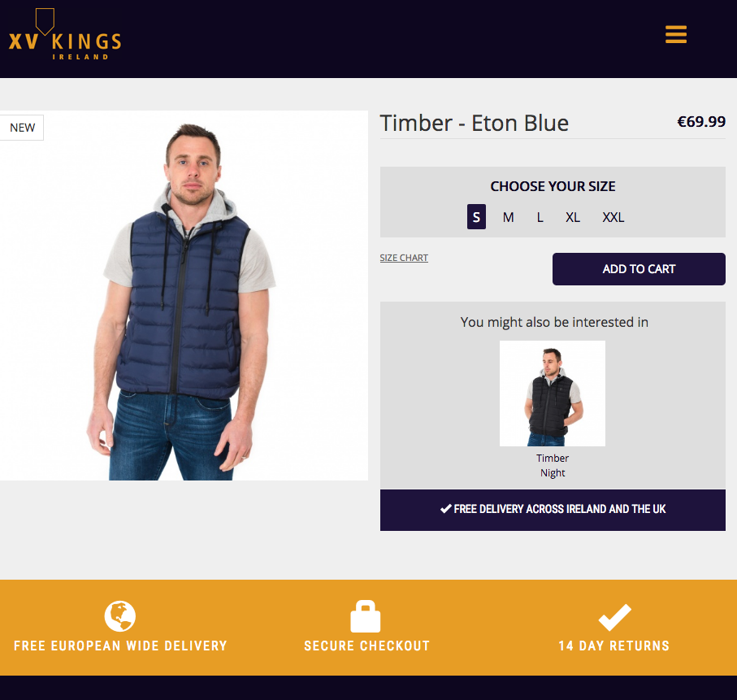Click the globe icon for European delivery
The height and width of the screenshot is (700, 737).
click(x=120, y=615)
